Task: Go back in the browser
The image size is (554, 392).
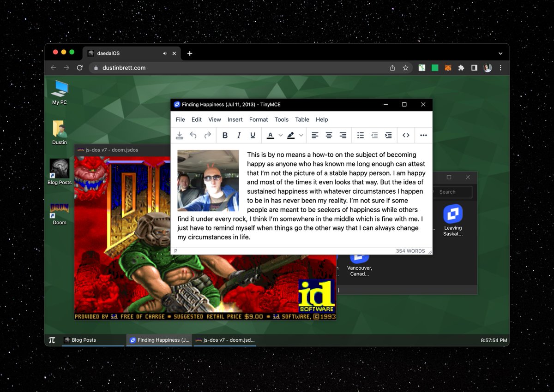Action: point(54,68)
